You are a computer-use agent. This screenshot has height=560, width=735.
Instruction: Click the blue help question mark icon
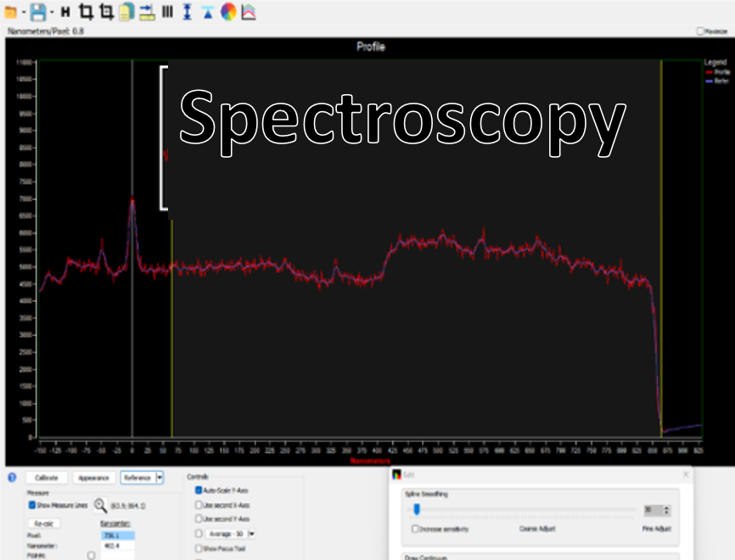(x=12, y=478)
